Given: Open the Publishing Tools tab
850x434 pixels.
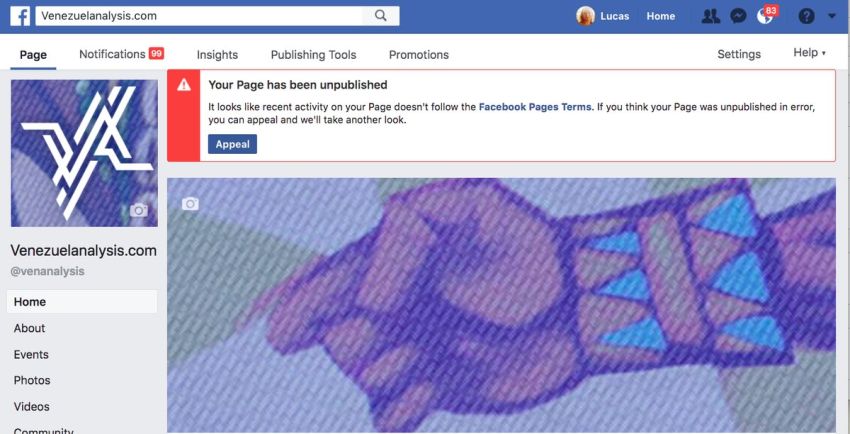Looking at the screenshot, I should coord(313,55).
